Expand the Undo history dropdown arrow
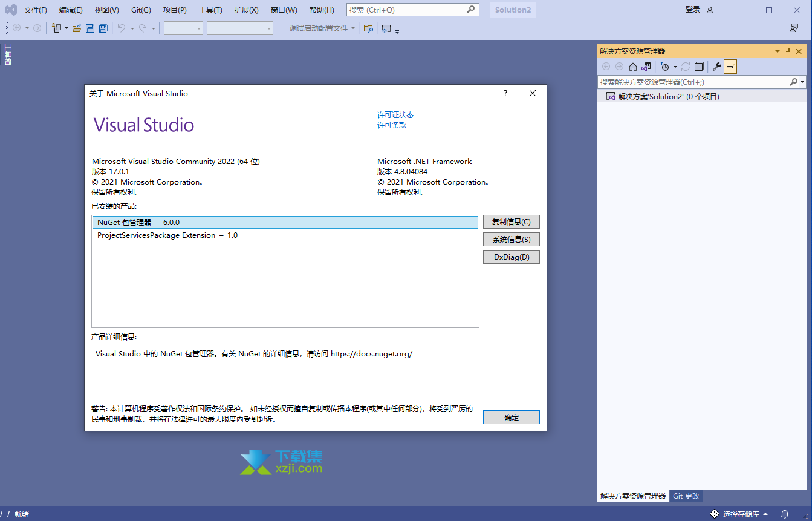Image resolution: width=812 pixels, height=521 pixels. [132, 28]
